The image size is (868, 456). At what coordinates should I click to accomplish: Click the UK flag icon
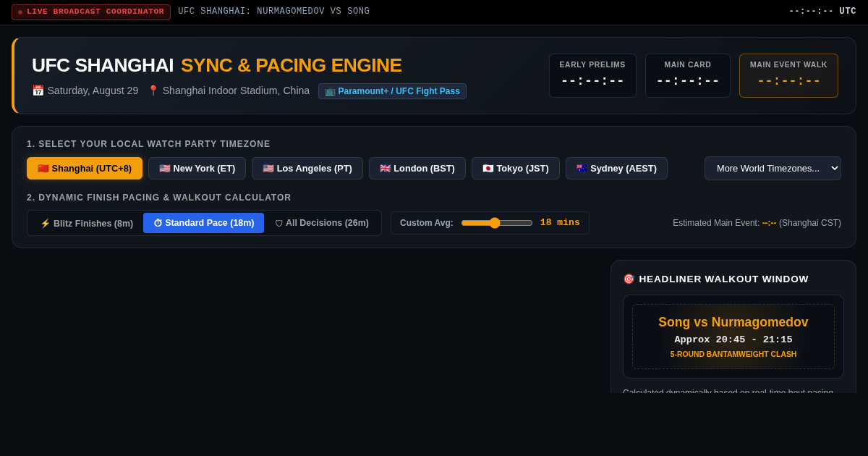click(385, 169)
